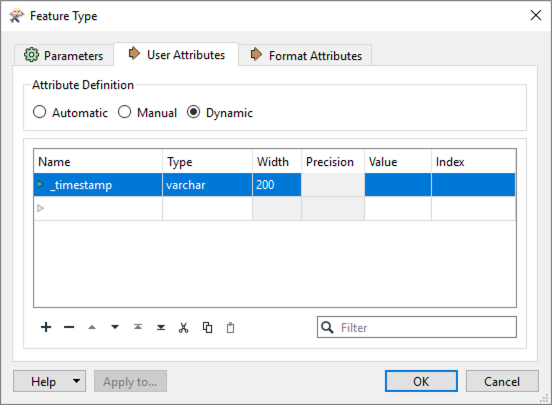
Task: Cut selected attribute with scissors icon
Action: click(x=183, y=328)
